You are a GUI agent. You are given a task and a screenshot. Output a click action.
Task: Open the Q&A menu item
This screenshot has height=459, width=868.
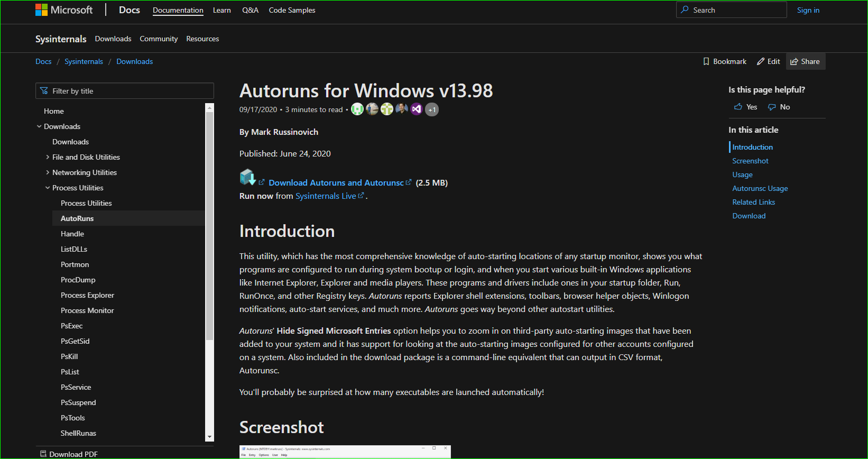pyautogui.click(x=250, y=10)
